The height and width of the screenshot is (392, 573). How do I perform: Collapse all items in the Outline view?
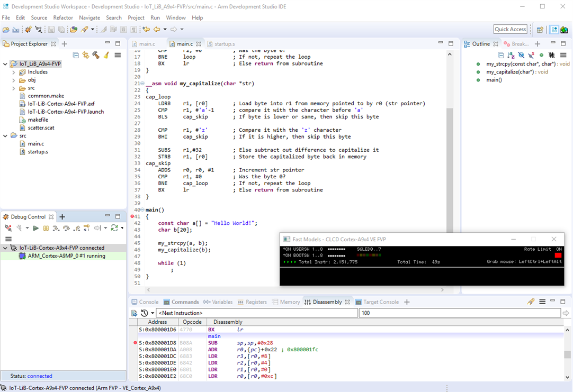tap(501, 55)
